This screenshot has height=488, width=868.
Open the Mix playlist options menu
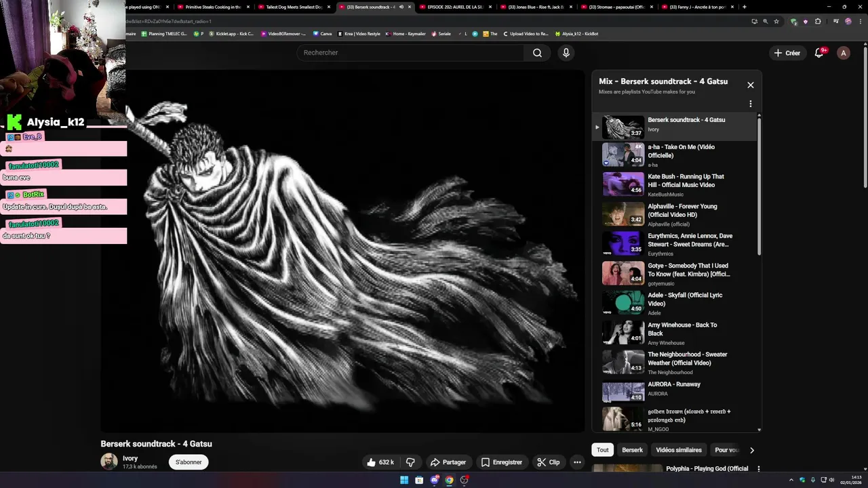click(x=751, y=104)
